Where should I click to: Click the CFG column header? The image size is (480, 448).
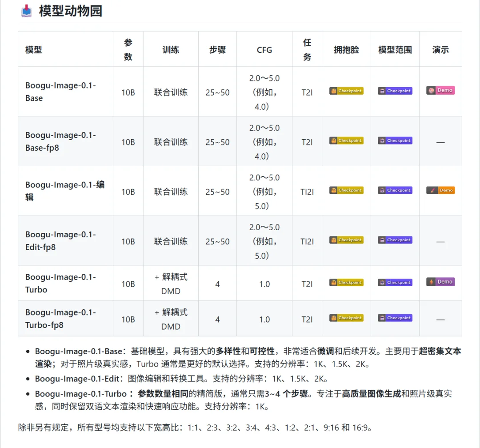click(x=264, y=50)
